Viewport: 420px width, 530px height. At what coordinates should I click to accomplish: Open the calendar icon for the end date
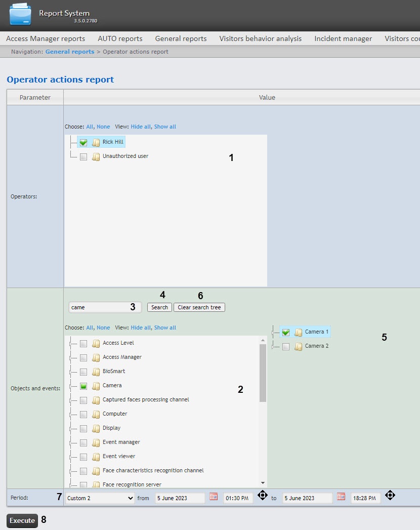click(x=341, y=497)
